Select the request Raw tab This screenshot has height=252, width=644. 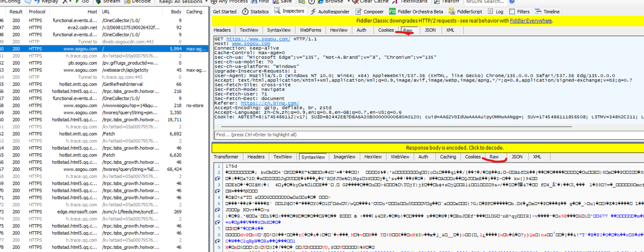[x=408, y=30]
